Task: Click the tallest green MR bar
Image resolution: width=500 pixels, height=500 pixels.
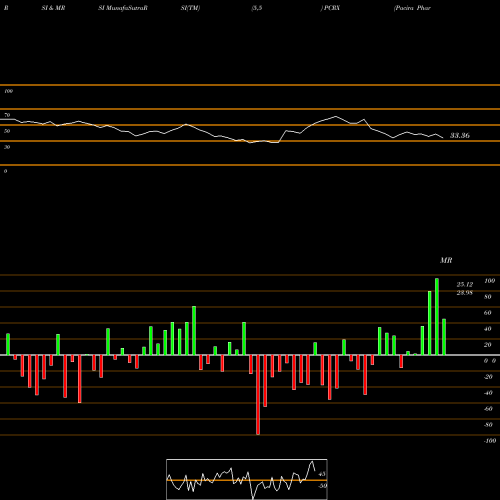Action: (437, 317)
